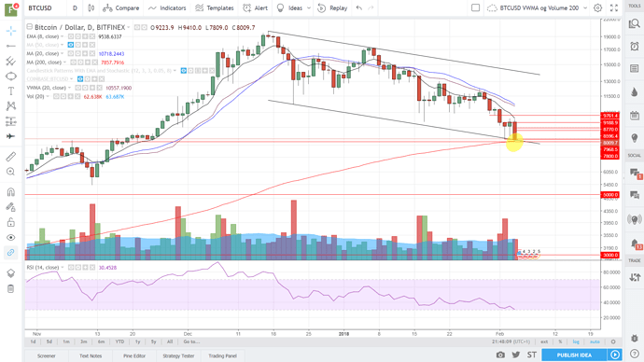This screenshot has width=644, height=362.
Task: Select the ellipse shape tool
Action: tap(11, 77)
